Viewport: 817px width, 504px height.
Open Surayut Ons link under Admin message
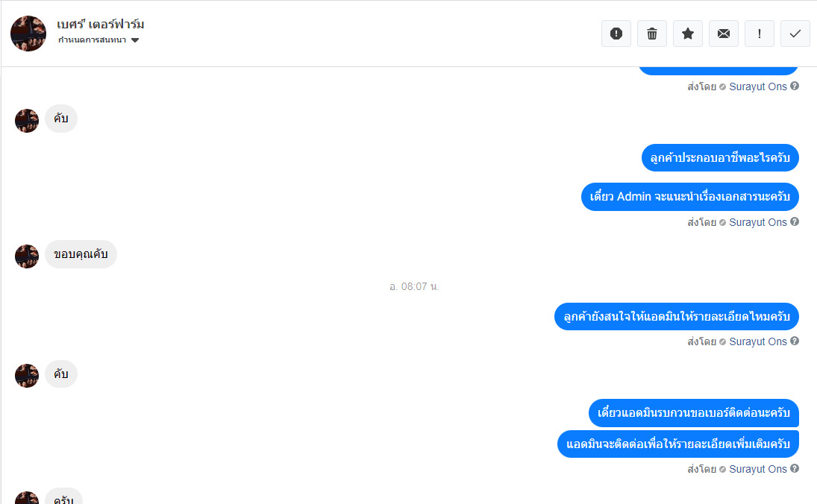[x=757, y=222]
